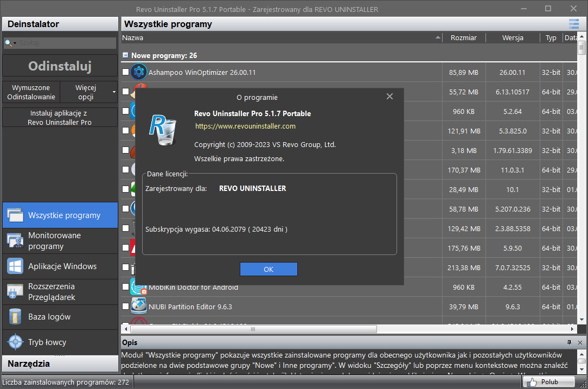Click Instaluj aplikację z Revo Uninstaller Pro

pos(60,117)
